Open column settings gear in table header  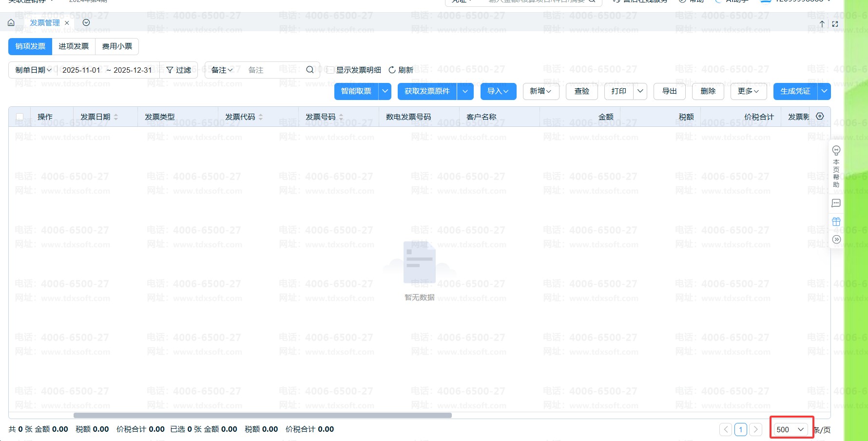820,116
